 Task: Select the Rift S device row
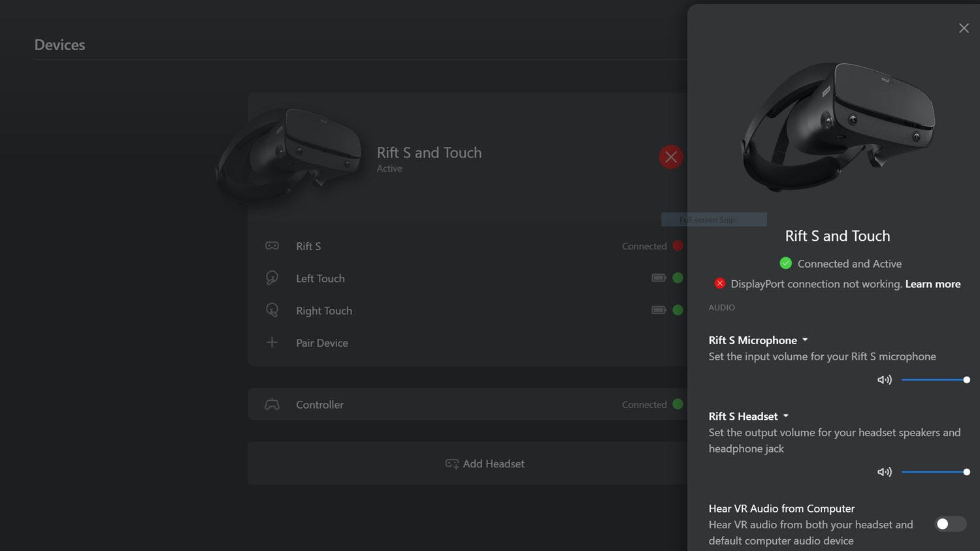coord(468,246)
